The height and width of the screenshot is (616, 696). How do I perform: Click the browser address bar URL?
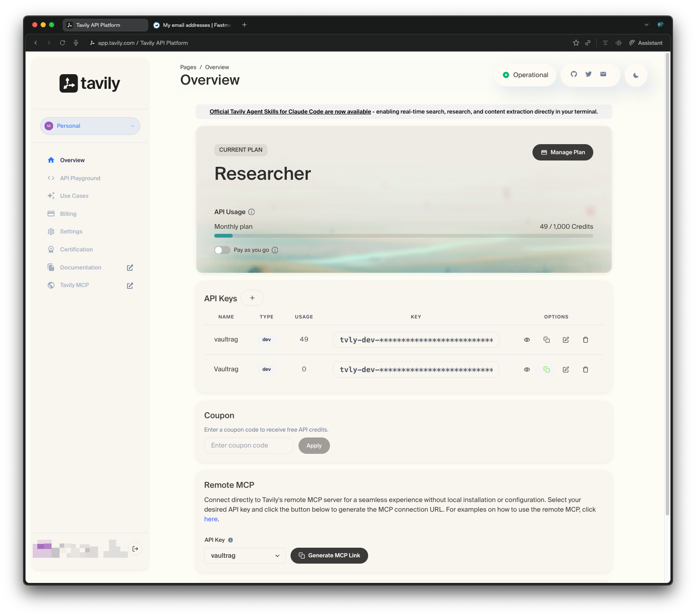143,43
